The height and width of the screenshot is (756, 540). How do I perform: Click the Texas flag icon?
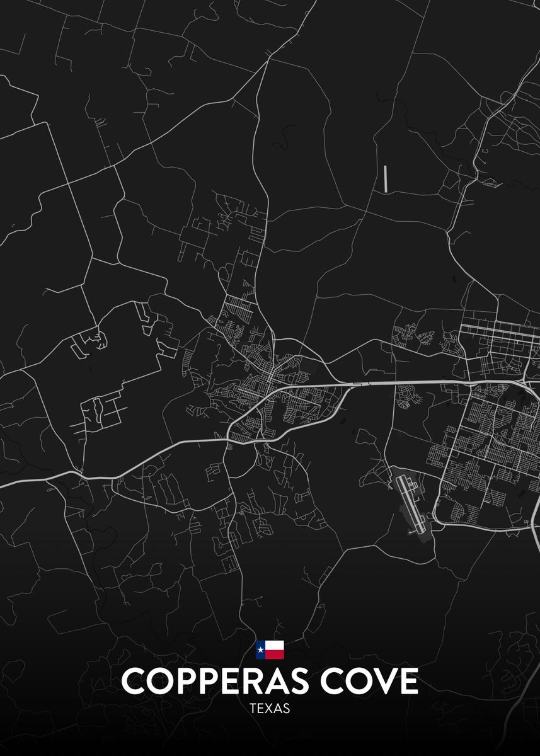pyautogui.click(x=270, y=650)
